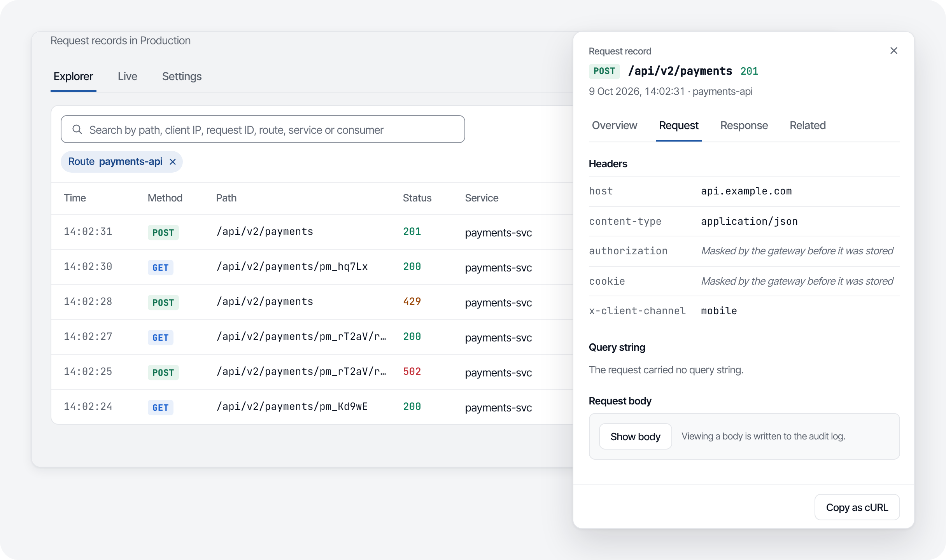Screen dimensions: 946x560
Task: Click payments-svc in the 14:02:25 row
Action: (x=498, y=373)
